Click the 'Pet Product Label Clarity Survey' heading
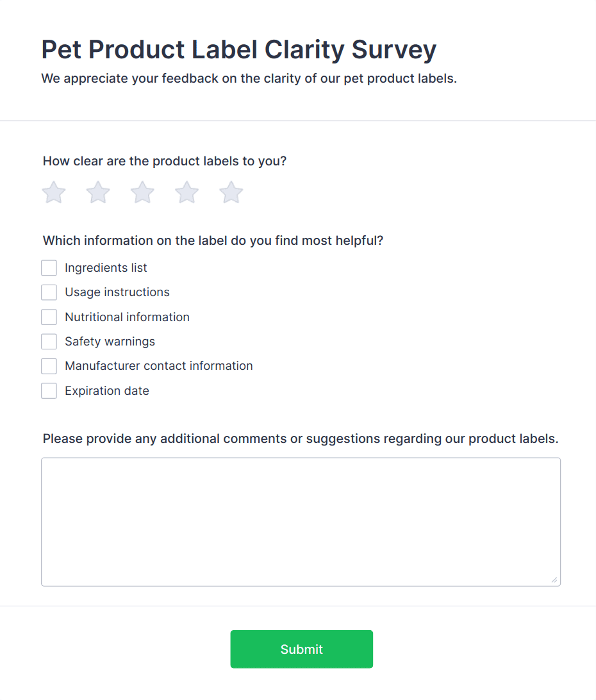 pyautogui.click(x=238, y=49)
